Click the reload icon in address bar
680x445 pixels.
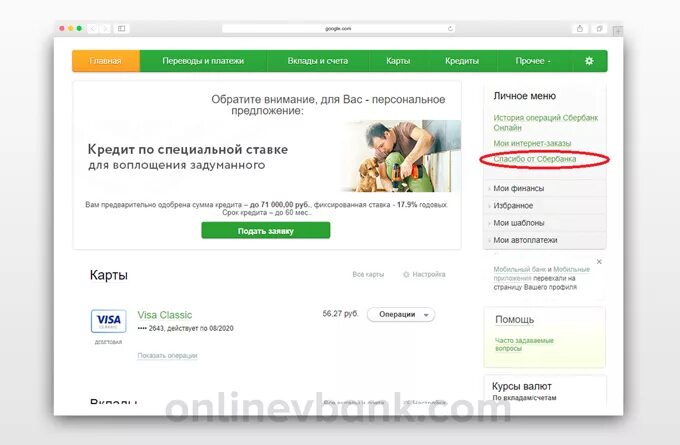[450, 29]
